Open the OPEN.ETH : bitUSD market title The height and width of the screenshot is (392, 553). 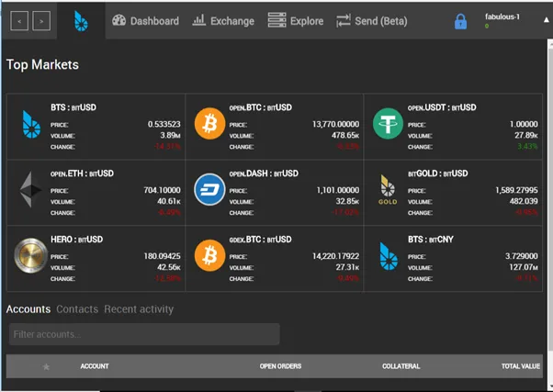(x=82, y=174)
